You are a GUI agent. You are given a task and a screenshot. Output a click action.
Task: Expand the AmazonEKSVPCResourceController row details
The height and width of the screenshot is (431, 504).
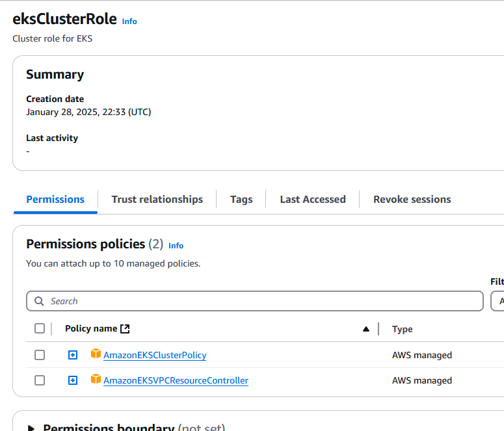pyautogui.click(x=73, y=380)
